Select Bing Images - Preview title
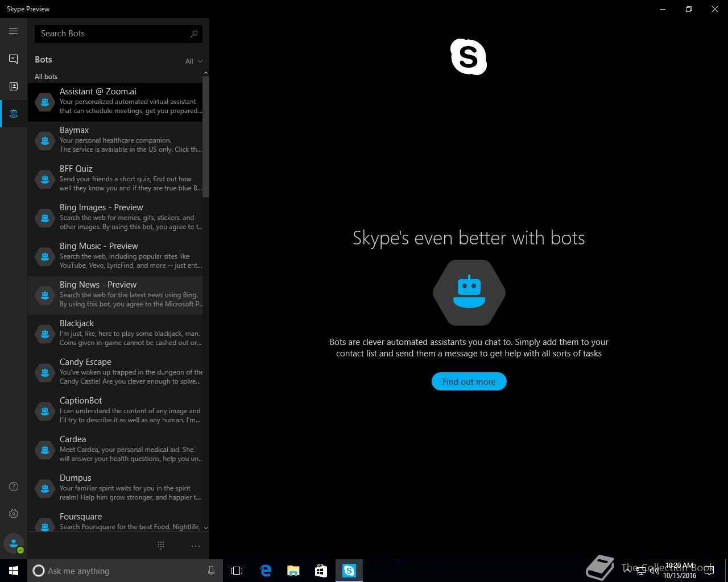Viewport: 728px width, 582px height. click(x=101, y=207)
